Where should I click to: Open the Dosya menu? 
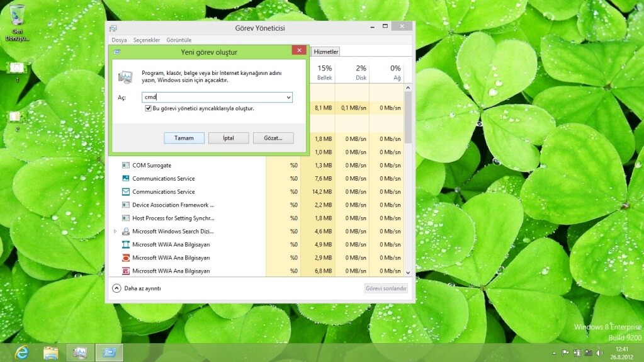click(119, 40)
